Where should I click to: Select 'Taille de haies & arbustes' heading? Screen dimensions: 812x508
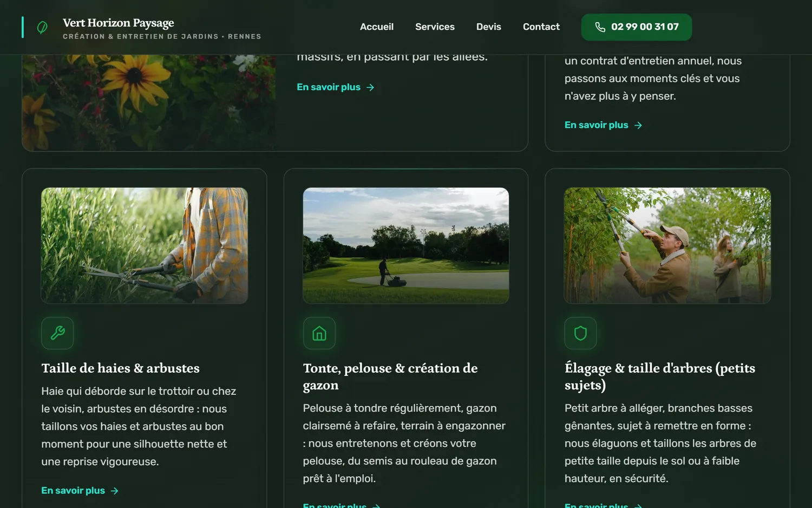click(121, 368)
